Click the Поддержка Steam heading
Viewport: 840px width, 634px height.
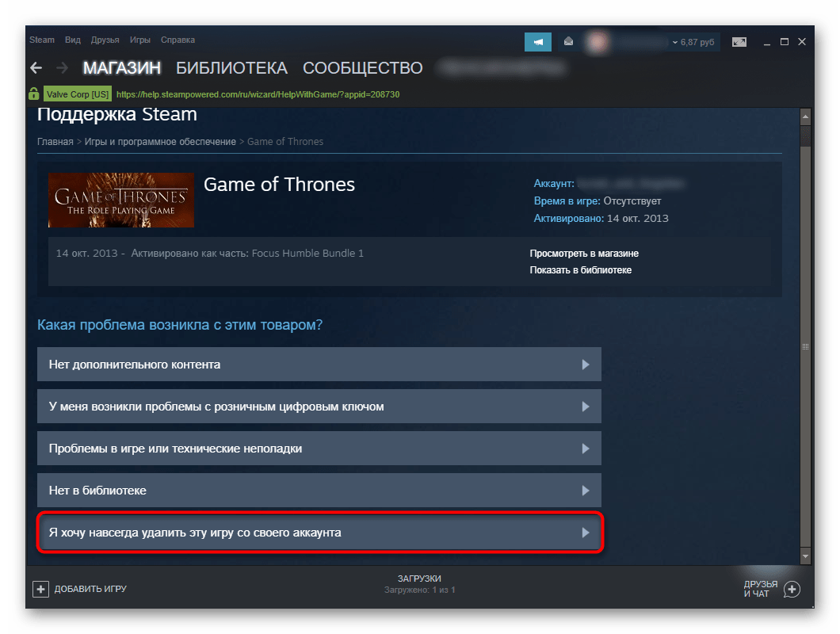point(116,114)
